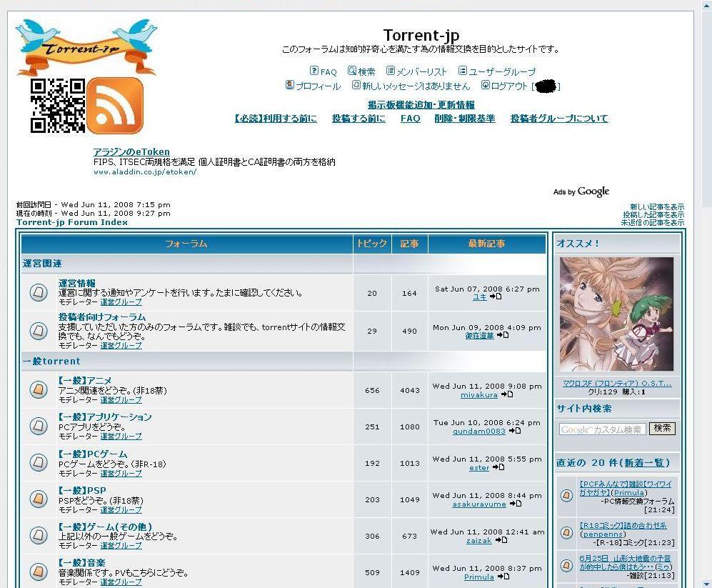Screen dimensions: 712x588
Task: Open 6月25日 山形大地震の予言 topic link
Action: pos(624,562)
